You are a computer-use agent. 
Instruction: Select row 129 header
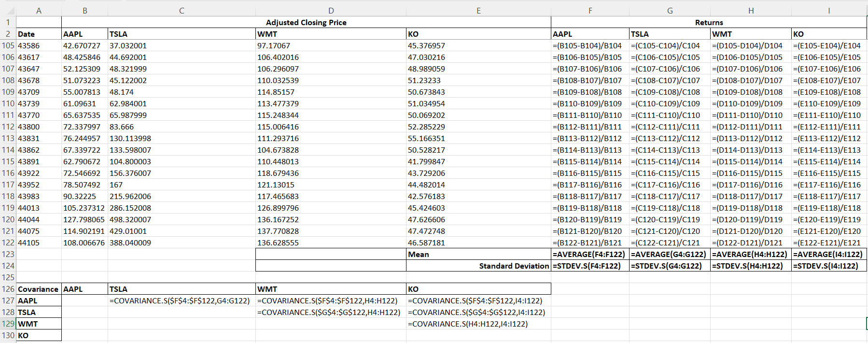click(x=8, y=324)
